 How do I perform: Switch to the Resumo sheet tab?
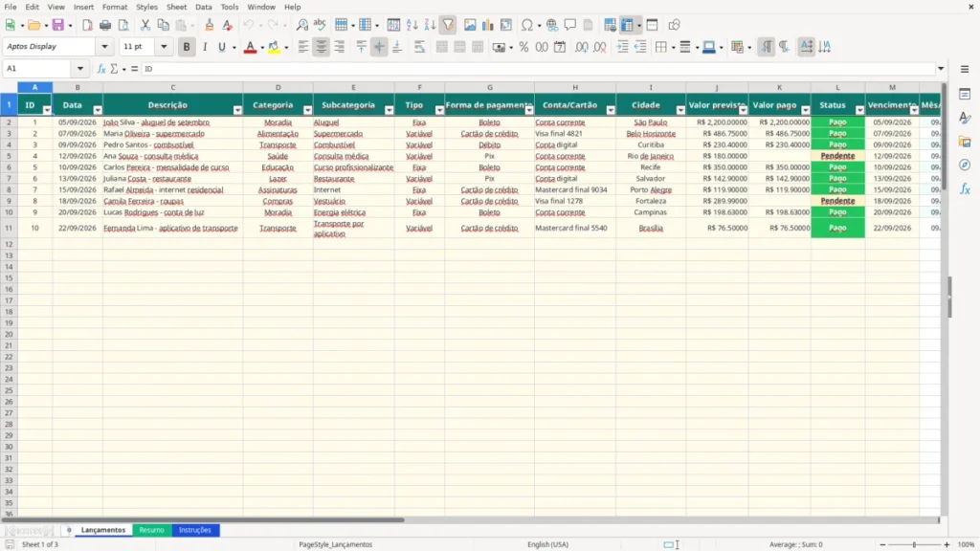click(151, 530)
